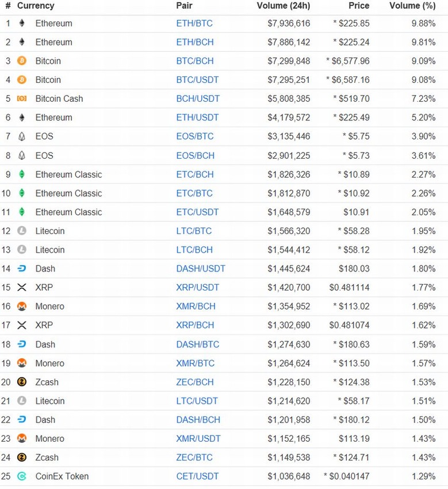Image resolution: width=448 pixels, height=489 pixels.
Task: Open the BTC/USDT pair link
Action: (x=197, y=80)
